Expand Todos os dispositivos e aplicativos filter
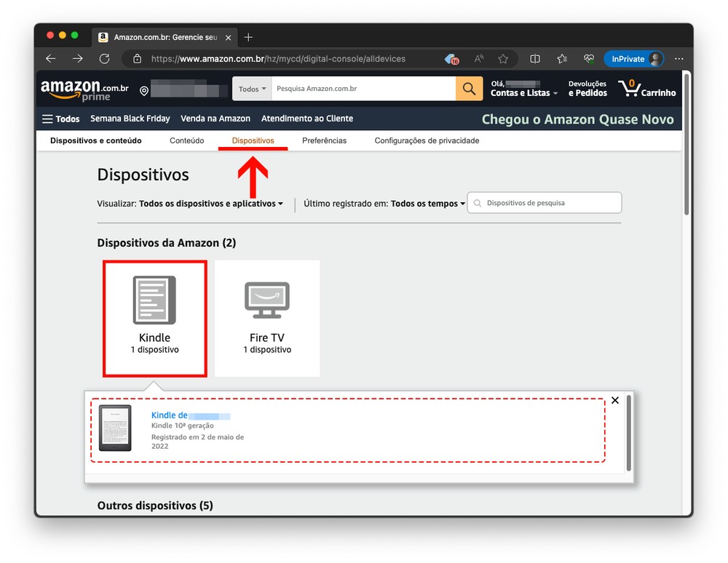This screenshot has height=563, width=728. tap(211, 204)
